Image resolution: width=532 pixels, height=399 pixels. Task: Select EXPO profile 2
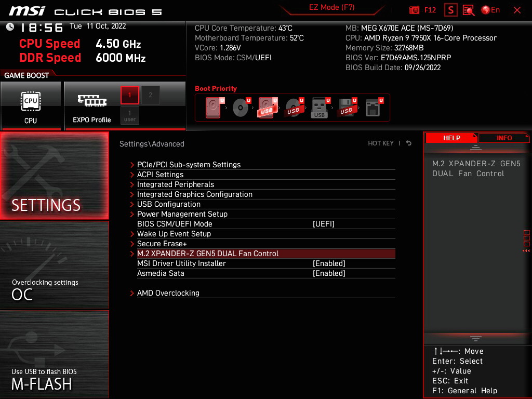click(150, 95)
